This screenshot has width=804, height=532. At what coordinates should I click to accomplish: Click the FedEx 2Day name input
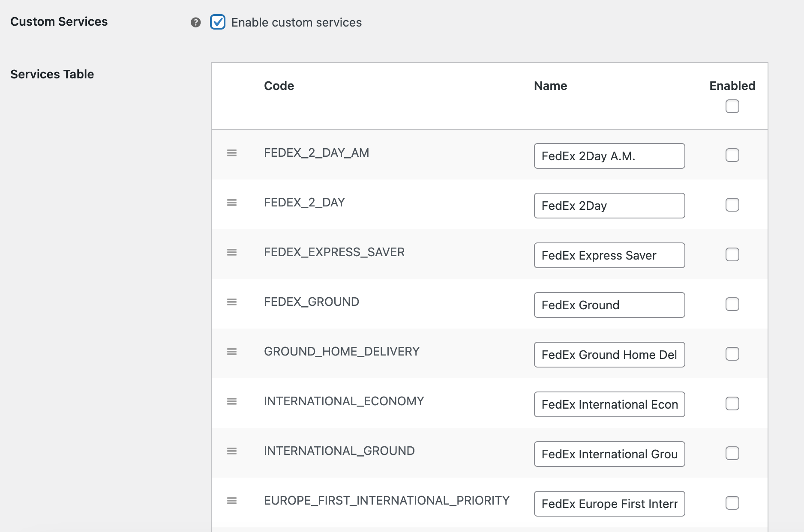pos(609,206)
